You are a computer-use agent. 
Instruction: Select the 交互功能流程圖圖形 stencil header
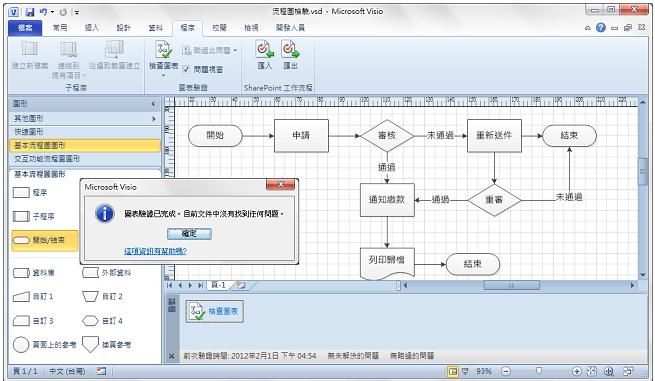[84, 159]
